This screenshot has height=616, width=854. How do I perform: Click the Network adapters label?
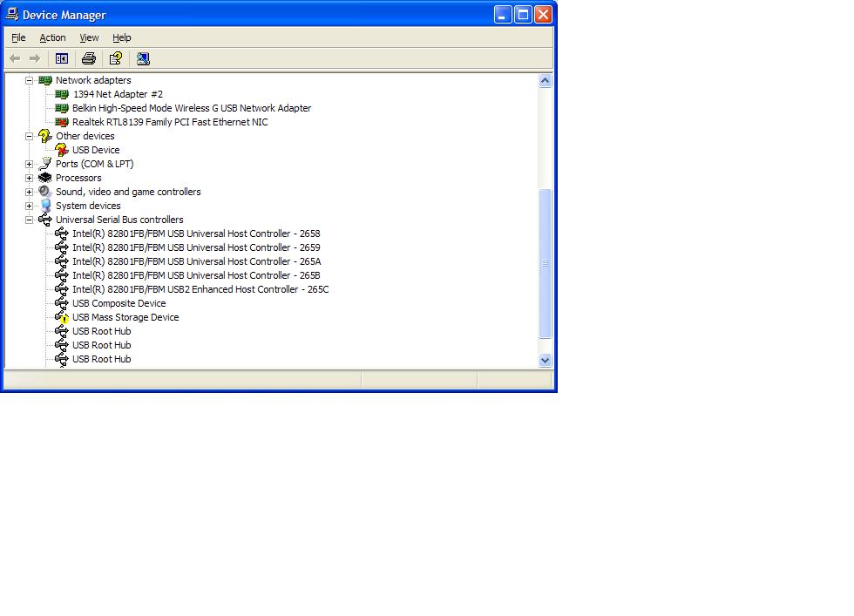[x=93, y=80]
